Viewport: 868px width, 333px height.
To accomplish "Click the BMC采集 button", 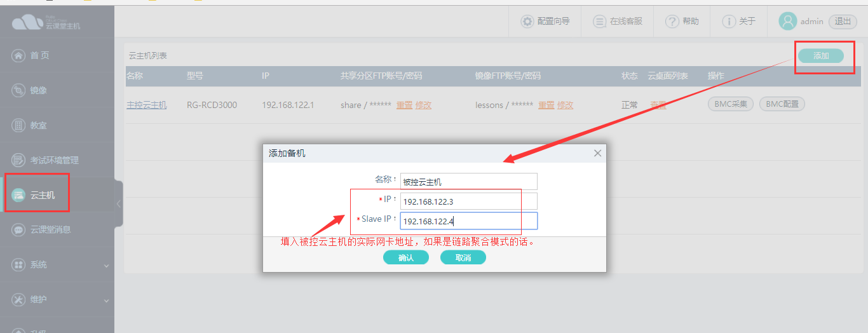I will click(731, 104).
